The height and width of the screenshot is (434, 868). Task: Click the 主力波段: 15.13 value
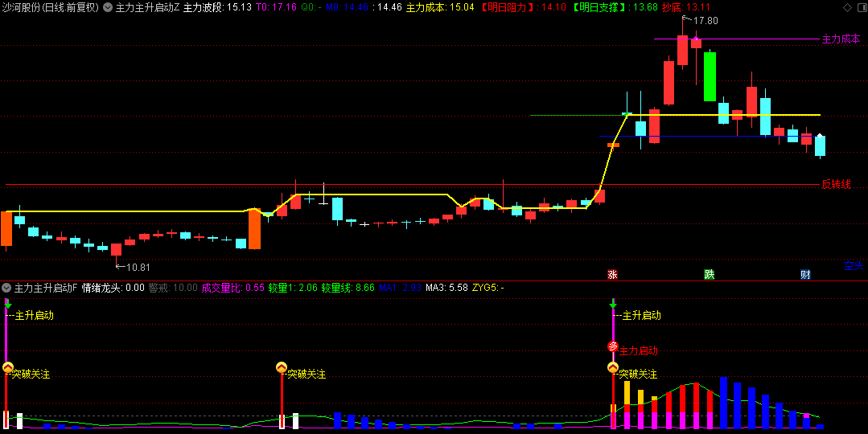pos(217,8)
